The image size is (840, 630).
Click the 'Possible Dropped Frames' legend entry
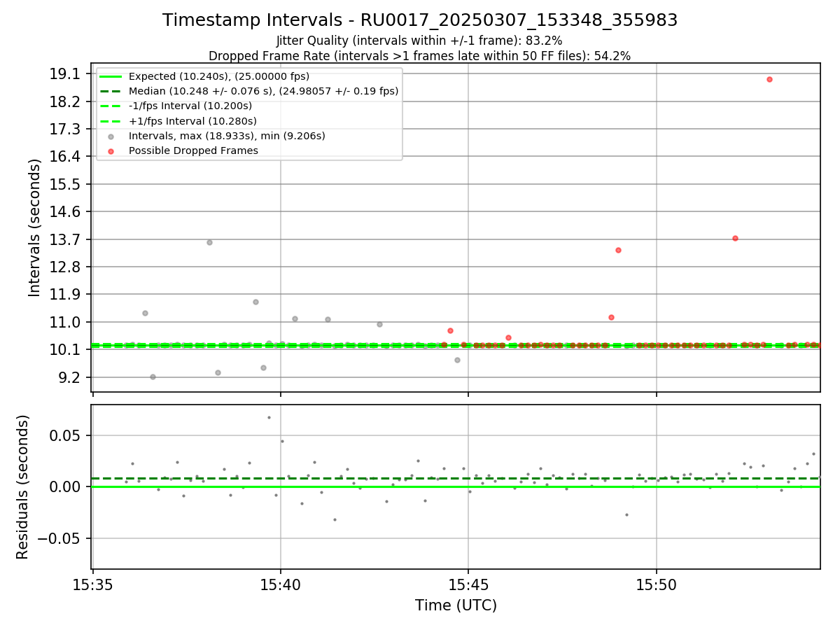point(193,150)
